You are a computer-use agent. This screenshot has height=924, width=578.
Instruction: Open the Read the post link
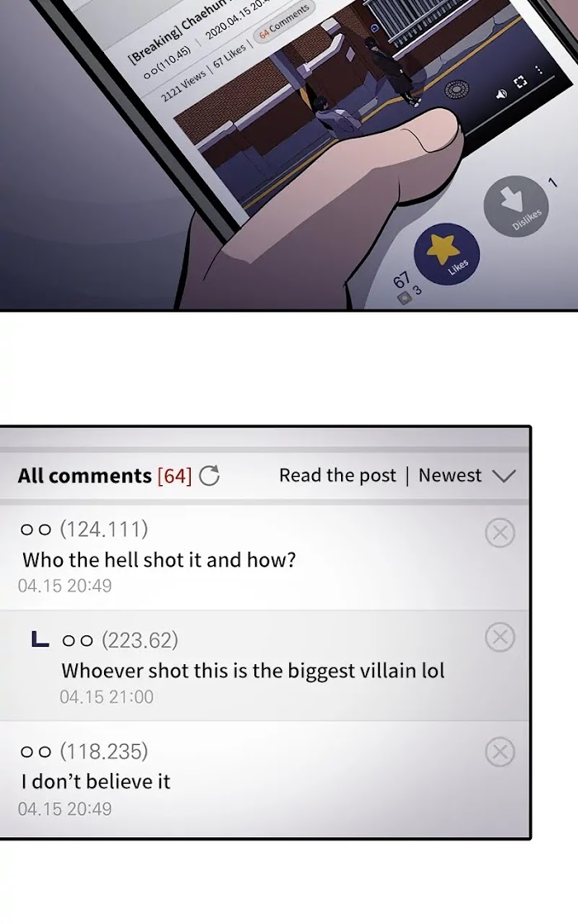338,475
